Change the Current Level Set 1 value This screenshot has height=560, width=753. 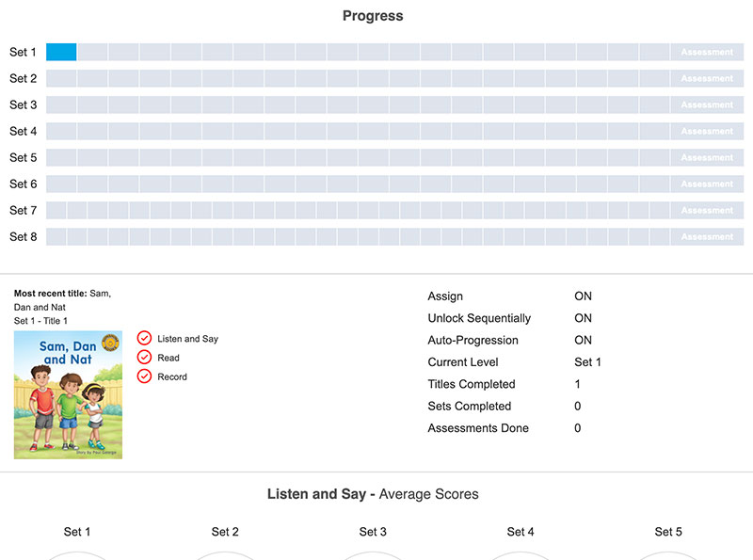click(587, 362)
